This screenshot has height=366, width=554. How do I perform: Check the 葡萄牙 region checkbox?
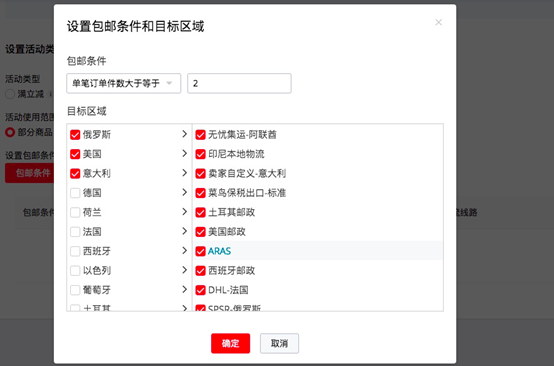(75, 290)
